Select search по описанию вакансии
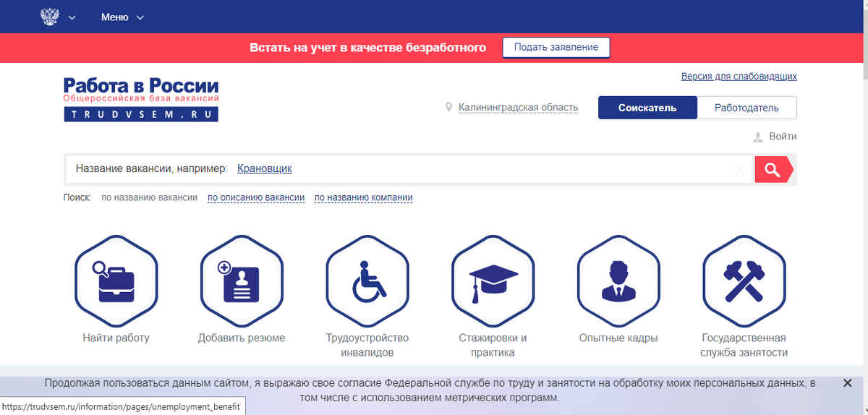868x415 pixels. 256,197
